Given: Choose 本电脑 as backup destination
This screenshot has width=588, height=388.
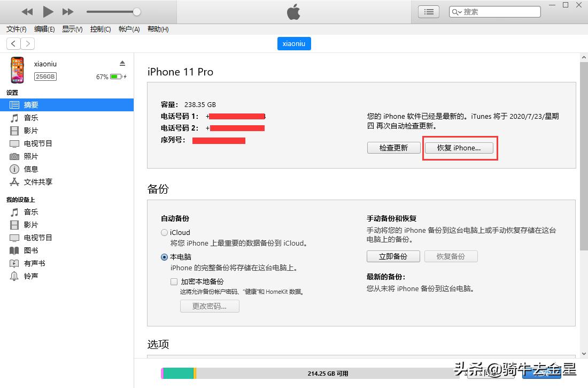Looking at the screenshot, I should 164,257.
